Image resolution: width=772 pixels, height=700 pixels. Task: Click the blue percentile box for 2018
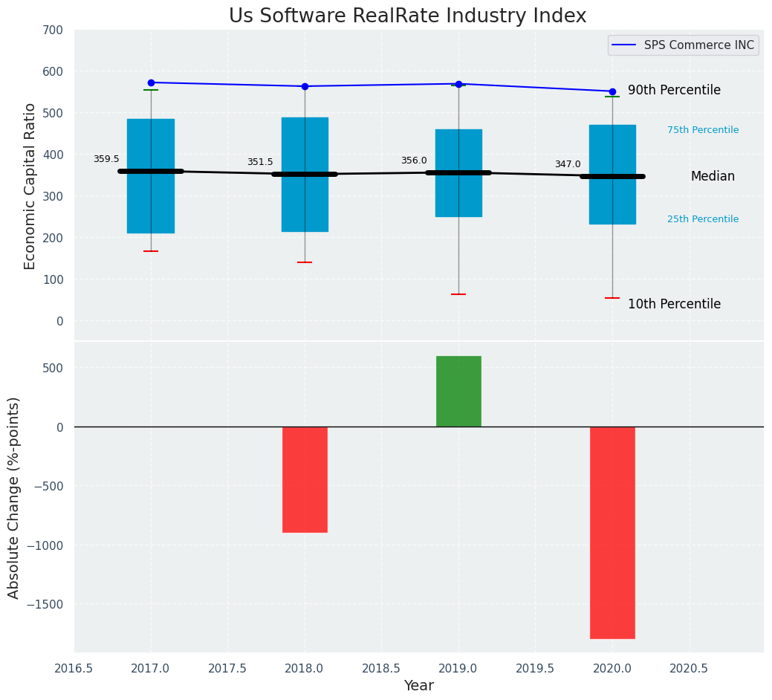[x=305, y=175]
